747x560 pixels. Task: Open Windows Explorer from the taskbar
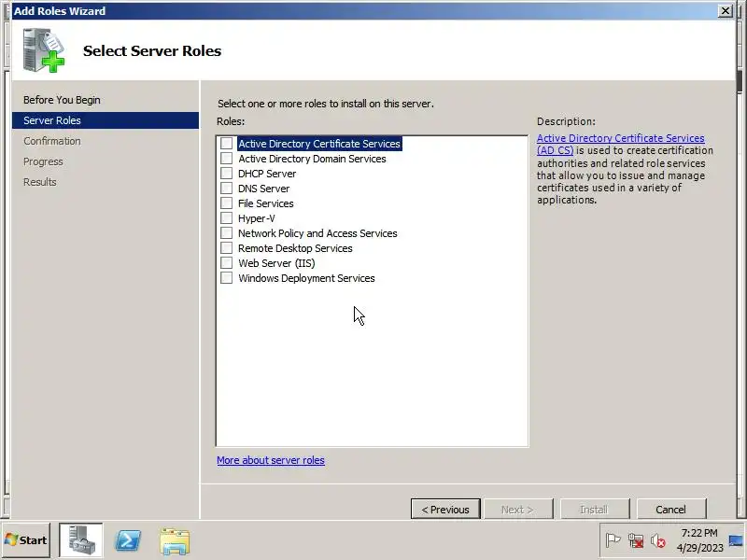click(x=175, y=541)
